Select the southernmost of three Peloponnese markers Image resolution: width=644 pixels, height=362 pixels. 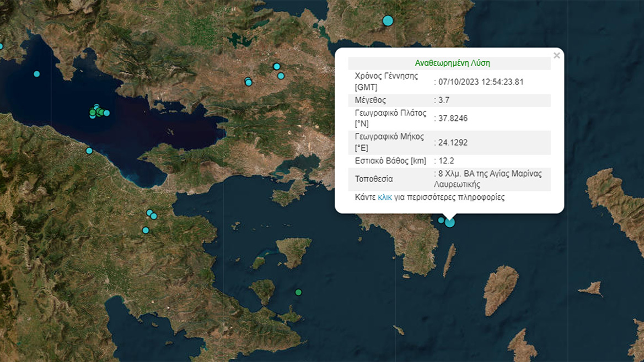click(x=146, y=230)
